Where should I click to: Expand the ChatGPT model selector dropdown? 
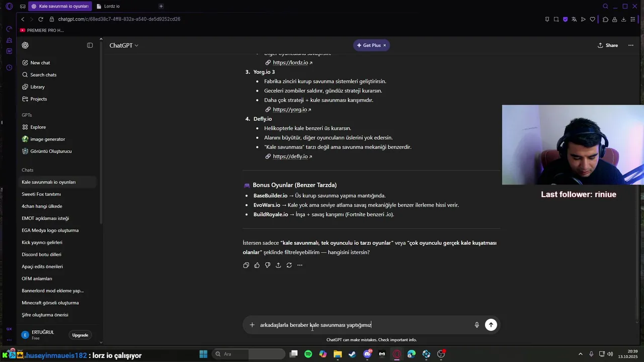pos(124,45)
